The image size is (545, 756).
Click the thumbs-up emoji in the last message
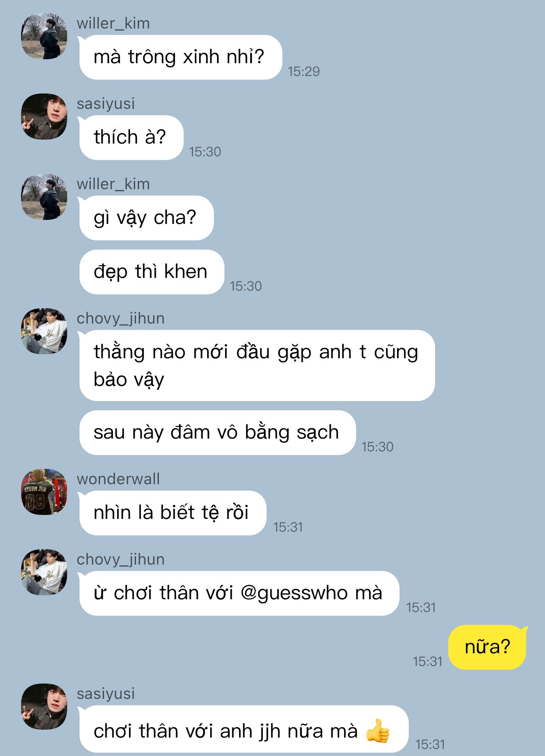(x=378, y=731)
